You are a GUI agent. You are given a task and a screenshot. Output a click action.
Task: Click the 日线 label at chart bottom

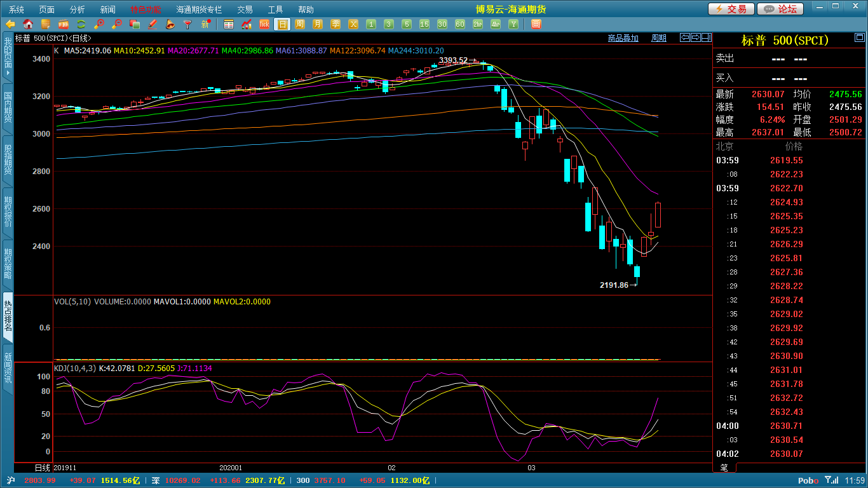coord(42,468)
